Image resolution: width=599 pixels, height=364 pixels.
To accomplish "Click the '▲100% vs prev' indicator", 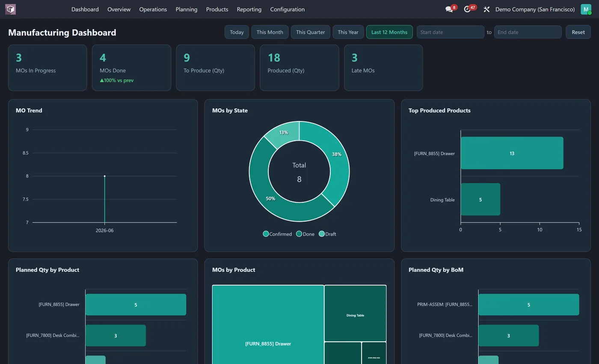I will click(116, 80).
